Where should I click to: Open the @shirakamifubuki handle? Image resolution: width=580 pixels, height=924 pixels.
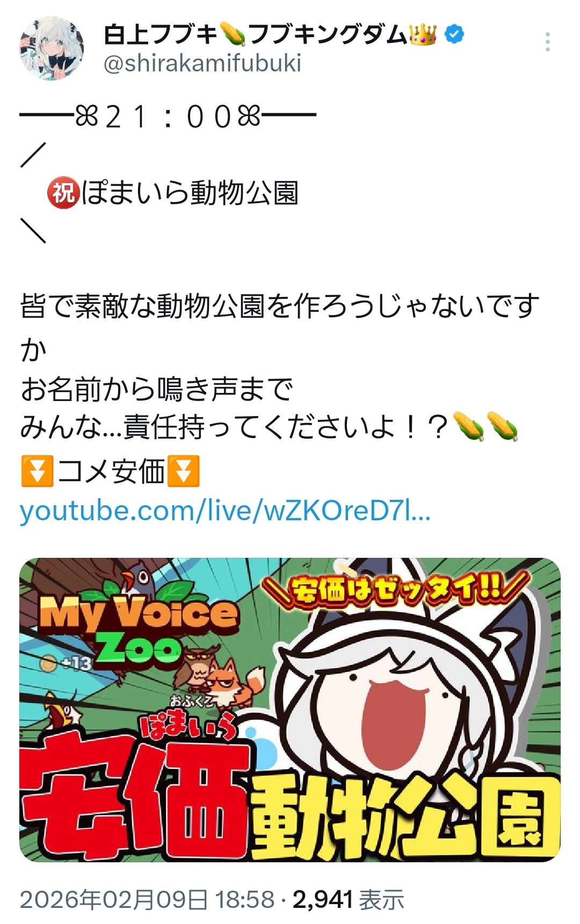point(202,63)
